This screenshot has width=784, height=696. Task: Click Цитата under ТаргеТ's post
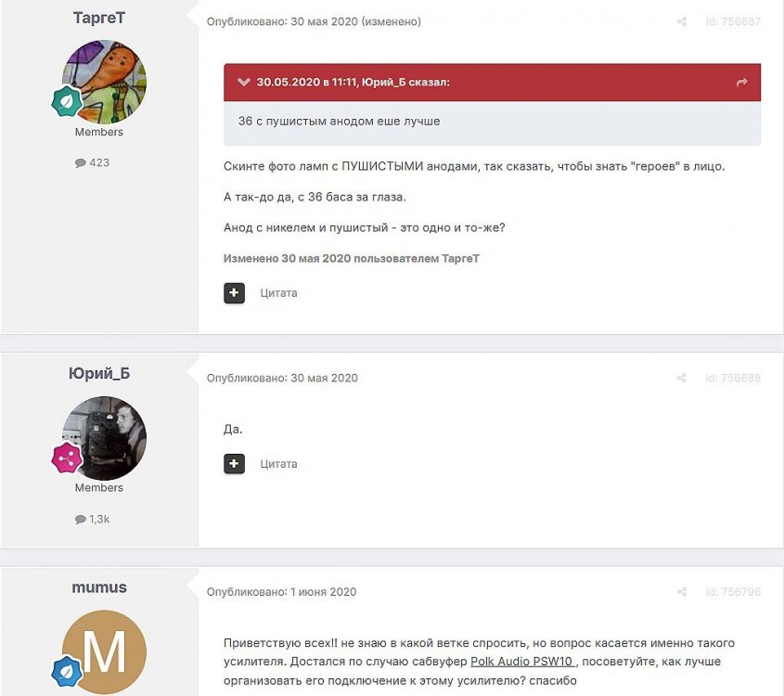click(278, 293)
